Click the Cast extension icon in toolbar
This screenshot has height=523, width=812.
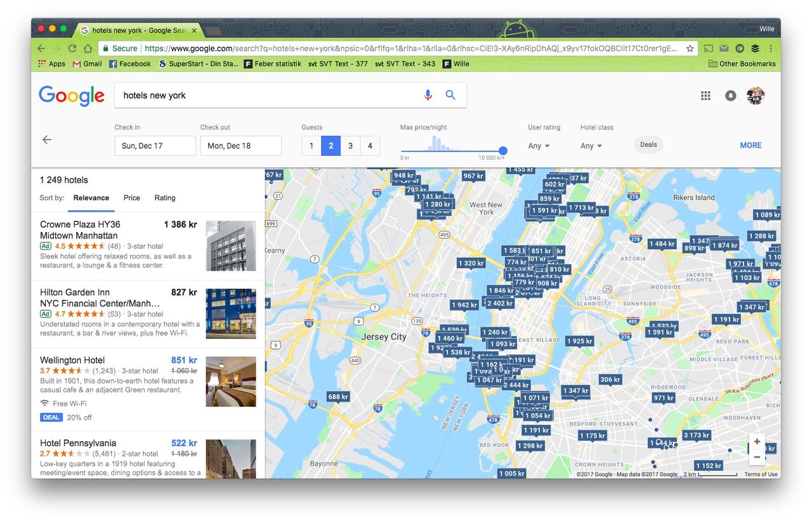pyautogui.click(x=709, y=48)
